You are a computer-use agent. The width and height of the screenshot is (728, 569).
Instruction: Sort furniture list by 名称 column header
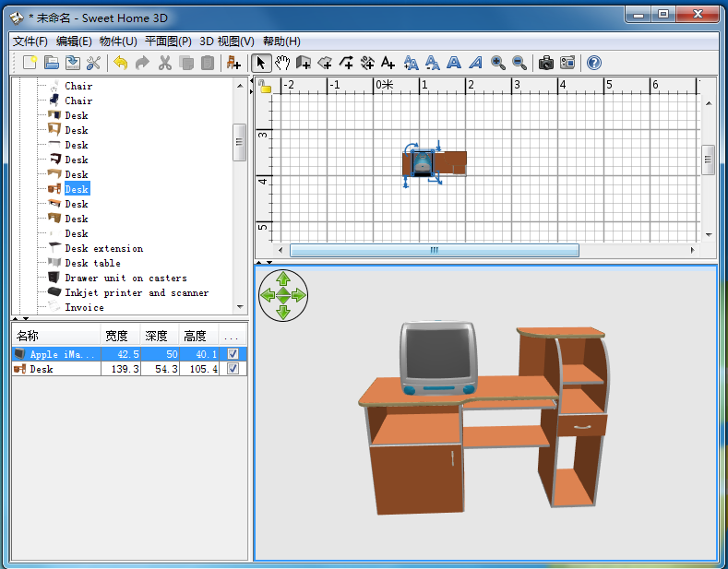[x=54, y=336]
